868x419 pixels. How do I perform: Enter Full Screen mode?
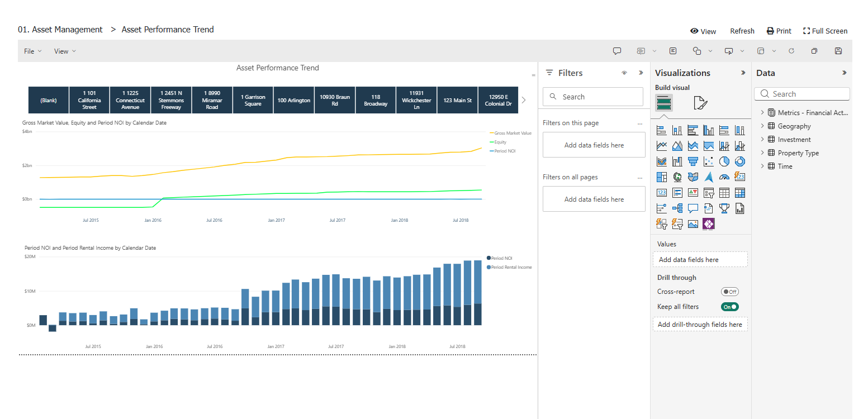(x=825, y=31)
